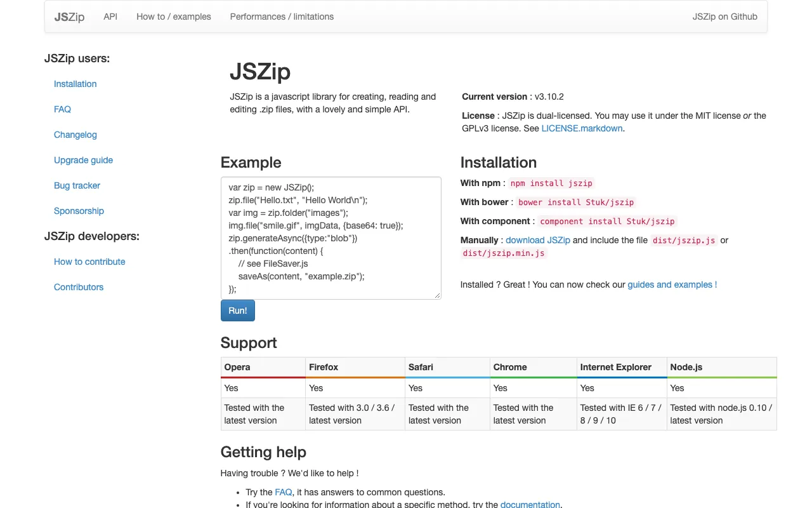Click the Run! button
The width and height of the screenshot is (812, 508).
[238, 311]
